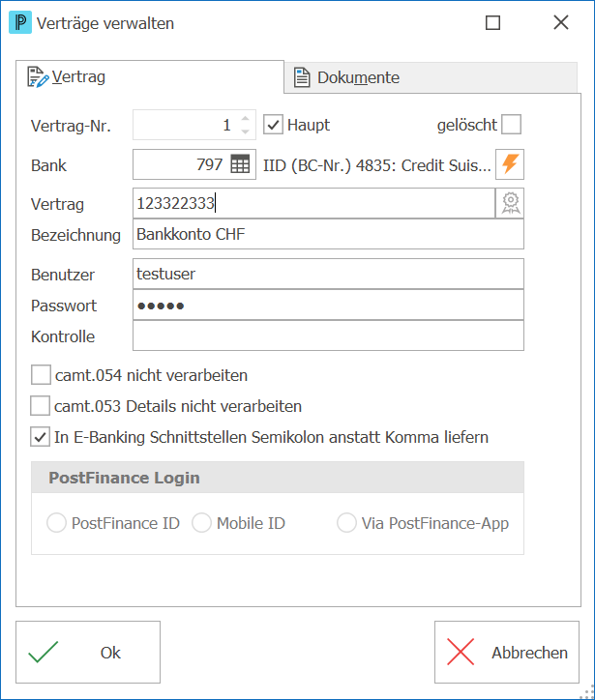Click the app logo in the title bar
This screenshot has width=595, height=700.
20,22
